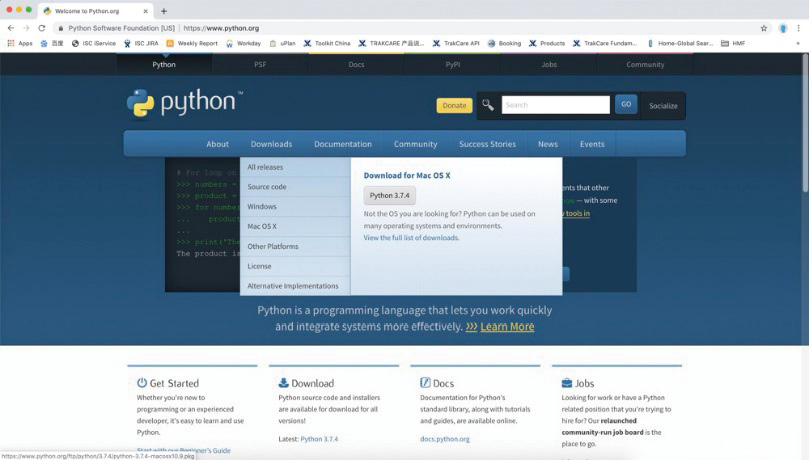Open the Documentation navigation menu
Image resolution: width=809 pixels, height=460 pixels.
tap(343, 144)
